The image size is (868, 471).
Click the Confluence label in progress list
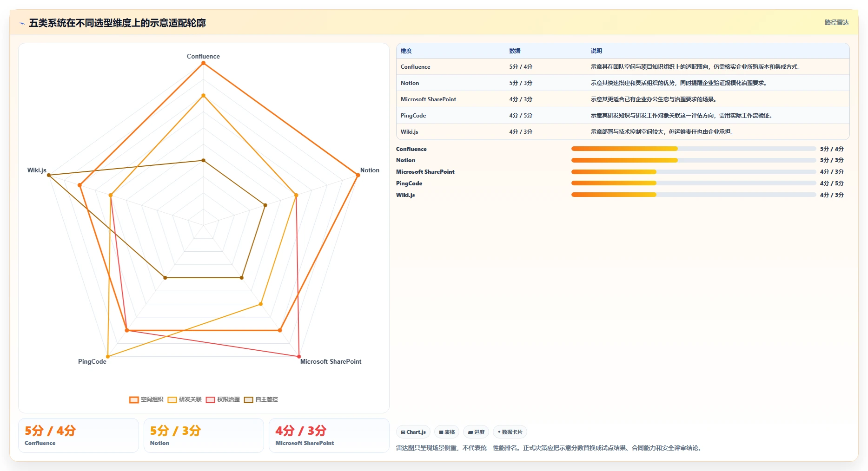411,149
